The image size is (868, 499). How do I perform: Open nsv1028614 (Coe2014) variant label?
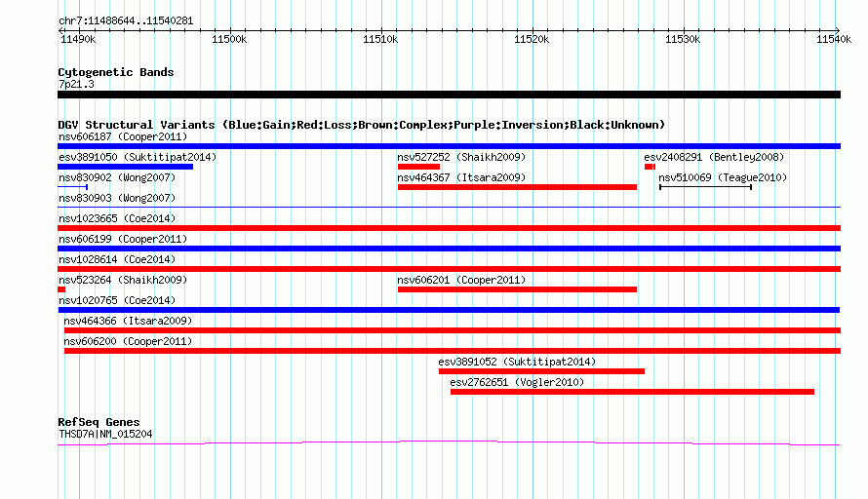(117, 259)
